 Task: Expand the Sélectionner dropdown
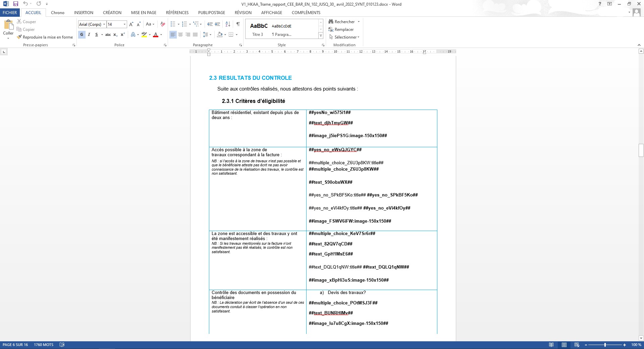[344, 37]
